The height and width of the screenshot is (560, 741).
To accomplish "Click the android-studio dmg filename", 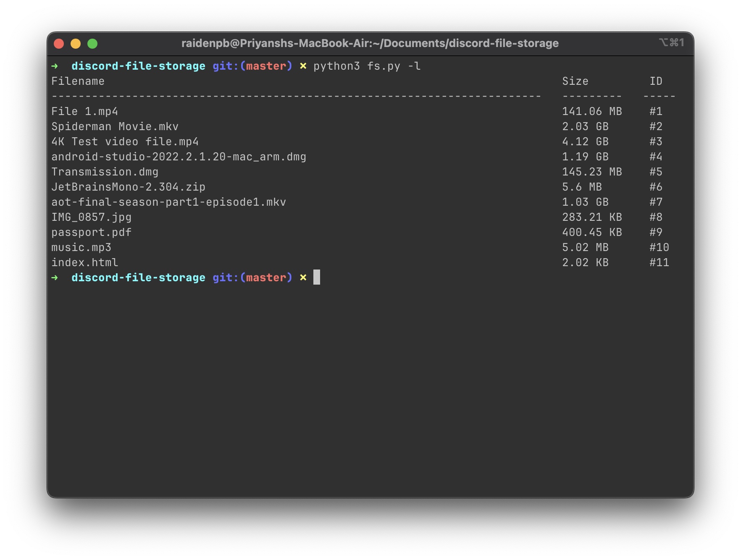I will (x=179, y=157).
